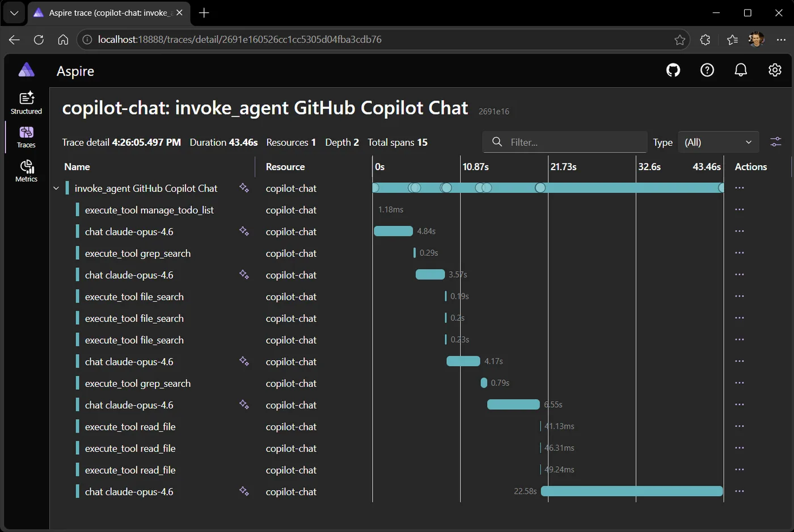The height and width of the screenshot is (532, 794).
Task: Click the Name column header
Action: pyautogui.click(x=77, y=167)
